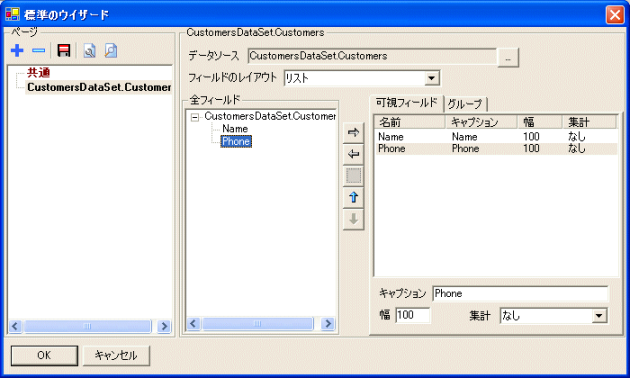Screen dimensions: 630x378
Task: Click the page tree horizontal scrollbar thumb
Action: pyautogui.click(x=88, y=326)
